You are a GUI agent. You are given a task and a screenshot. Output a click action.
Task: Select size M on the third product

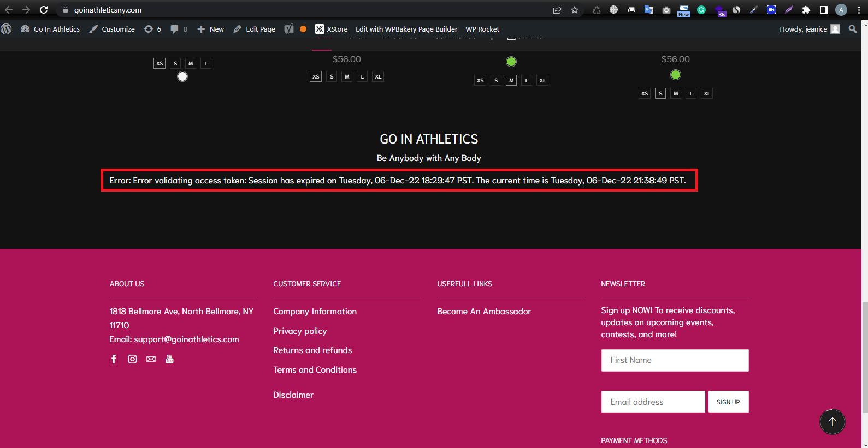[511, 80]
